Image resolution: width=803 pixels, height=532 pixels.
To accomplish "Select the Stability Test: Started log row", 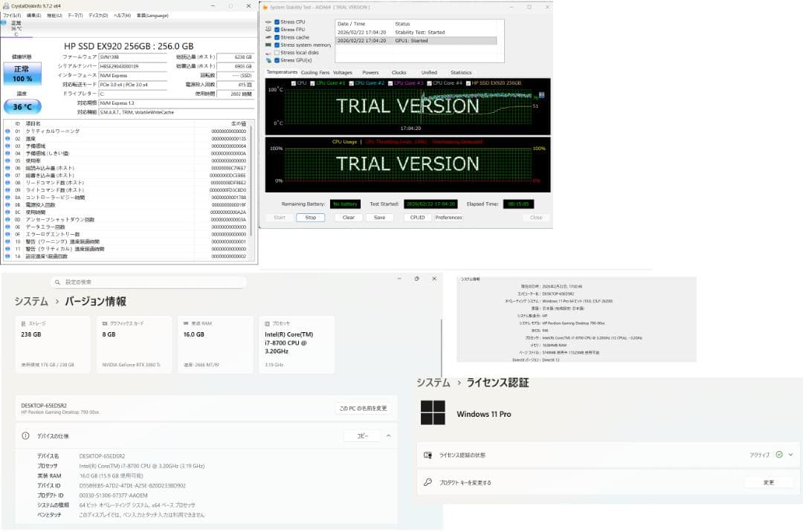I will coord(416,32).
